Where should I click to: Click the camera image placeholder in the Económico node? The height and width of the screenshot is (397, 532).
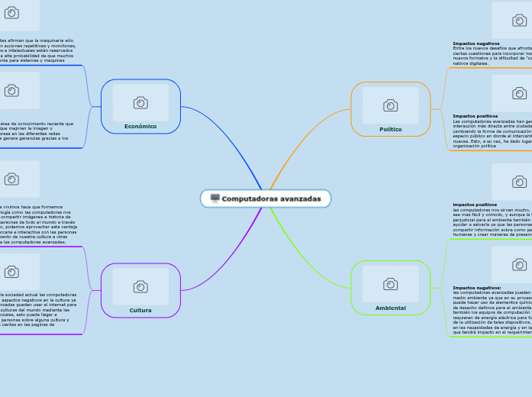click(140, 102)
